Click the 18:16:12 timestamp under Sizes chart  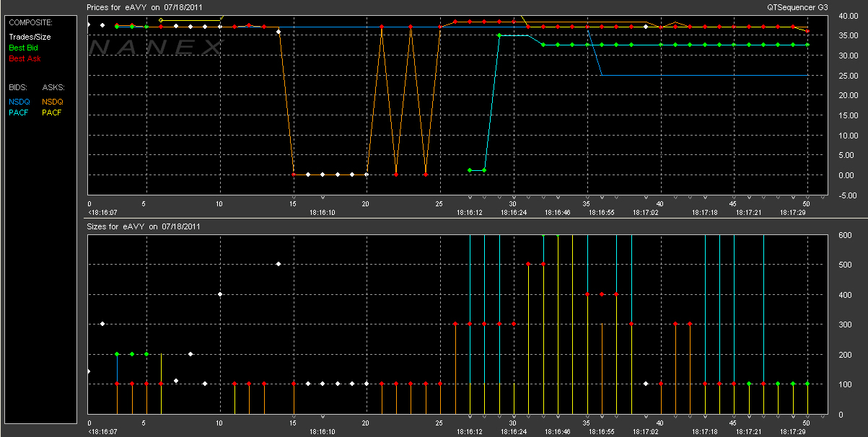[470, 431]
